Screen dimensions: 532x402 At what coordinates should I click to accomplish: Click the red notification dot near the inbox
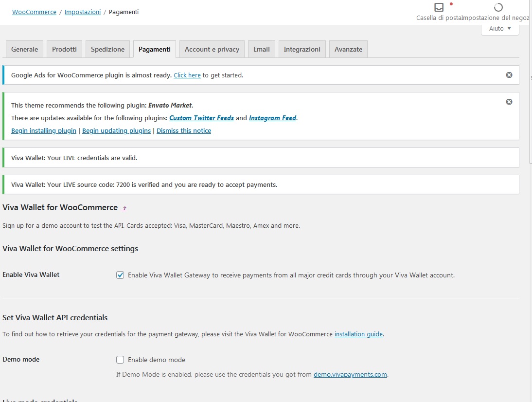(x=451, y=3)
